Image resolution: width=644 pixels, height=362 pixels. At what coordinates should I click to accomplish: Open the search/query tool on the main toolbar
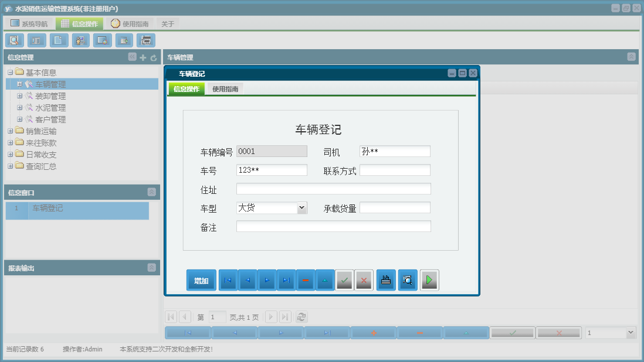(x=14, y=40)
